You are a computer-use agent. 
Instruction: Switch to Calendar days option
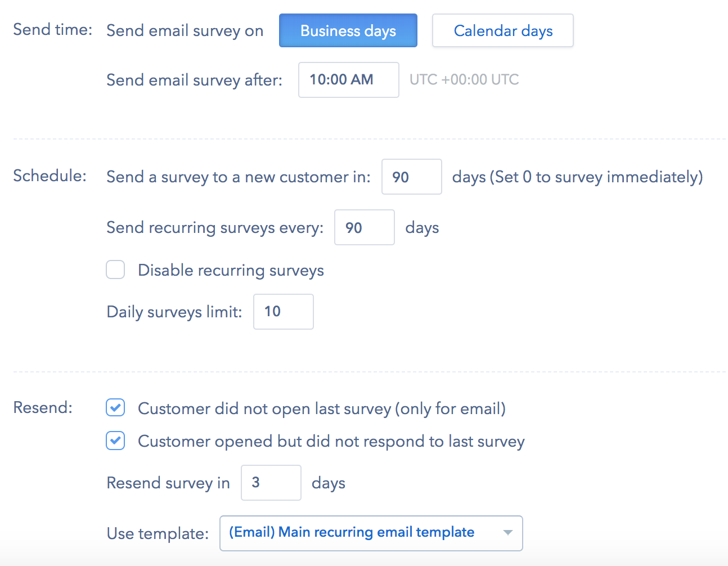pyautogui.click(x=503, y=30)
